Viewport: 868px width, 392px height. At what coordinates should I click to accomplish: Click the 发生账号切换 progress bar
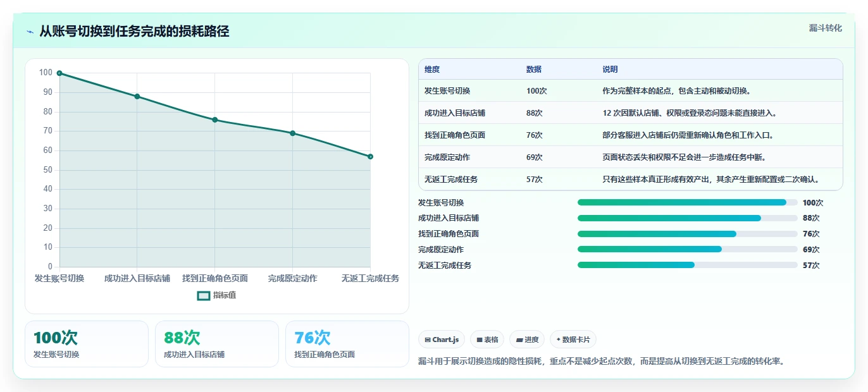point(688,202)
